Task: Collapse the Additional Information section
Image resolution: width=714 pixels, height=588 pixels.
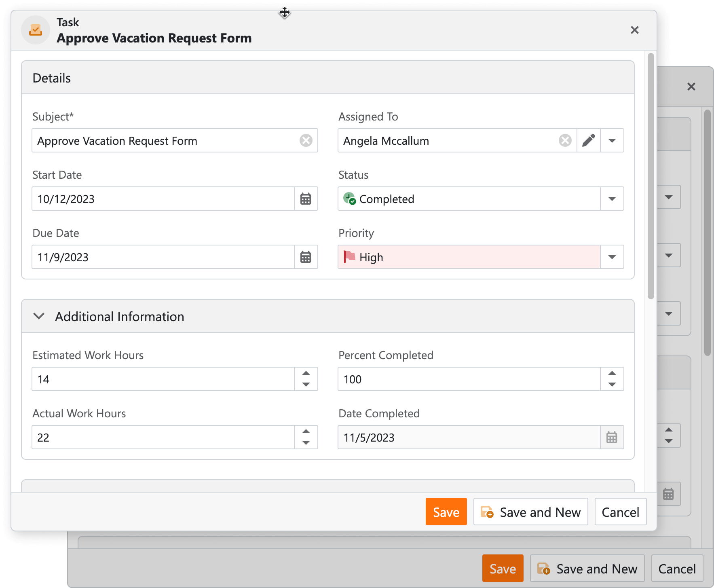Action: point(39,316)
